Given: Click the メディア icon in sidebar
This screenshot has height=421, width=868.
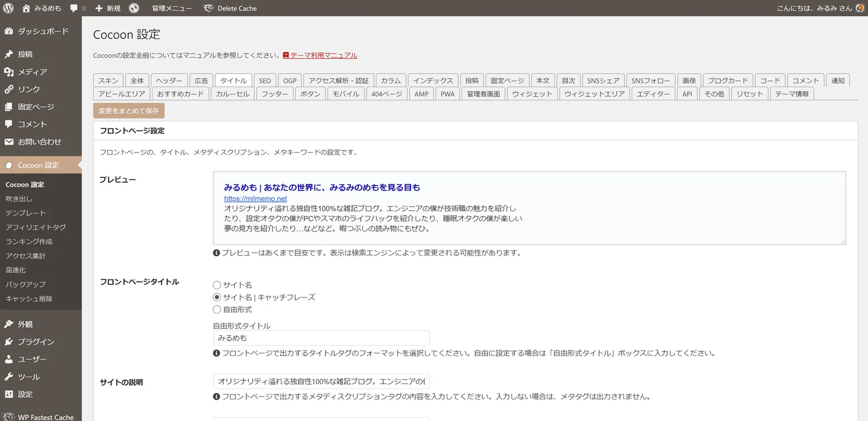Looking at the screenshot, I should pos(9,72).
